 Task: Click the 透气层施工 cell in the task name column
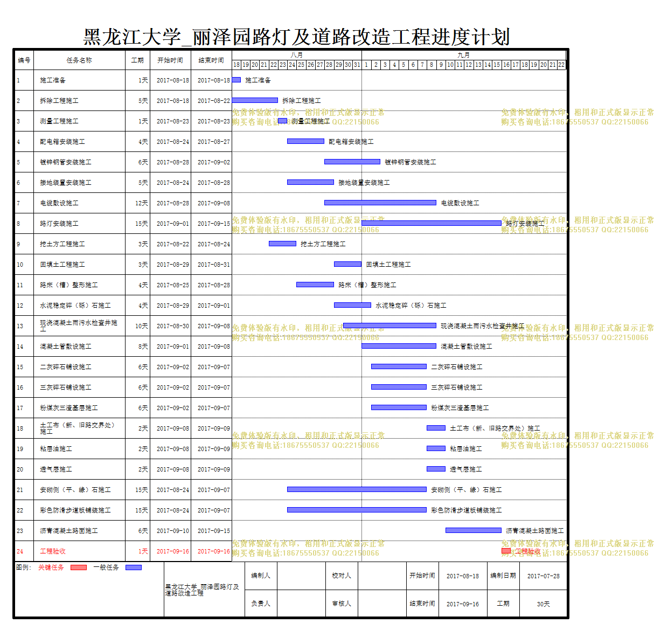pos(79,469)
